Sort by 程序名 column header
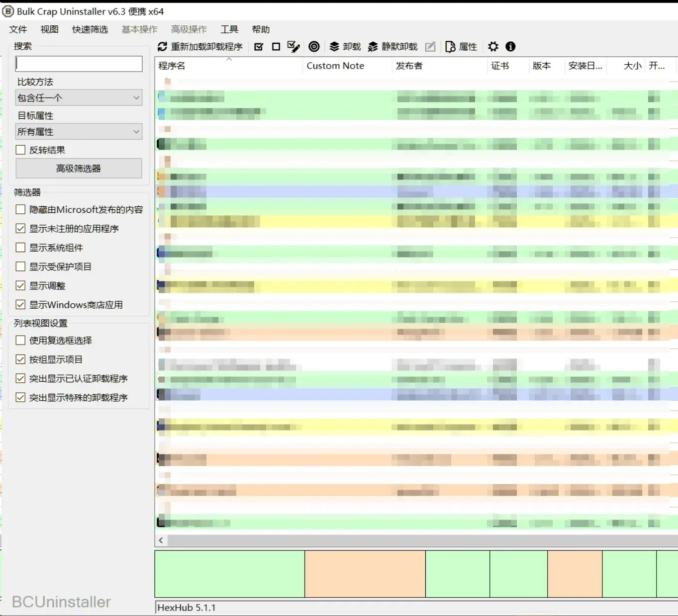Screen dimensions: 678x616 (229, 66)
